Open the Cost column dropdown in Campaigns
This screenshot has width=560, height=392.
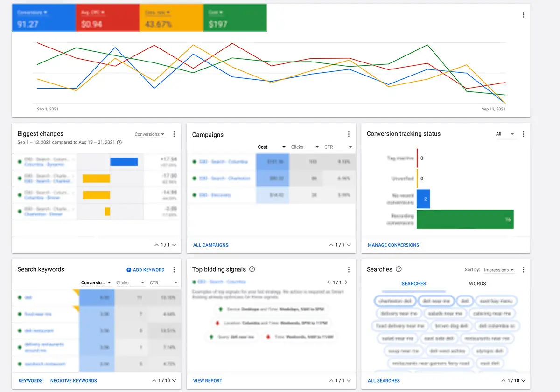pyautogui.click(x=270, y=146)
